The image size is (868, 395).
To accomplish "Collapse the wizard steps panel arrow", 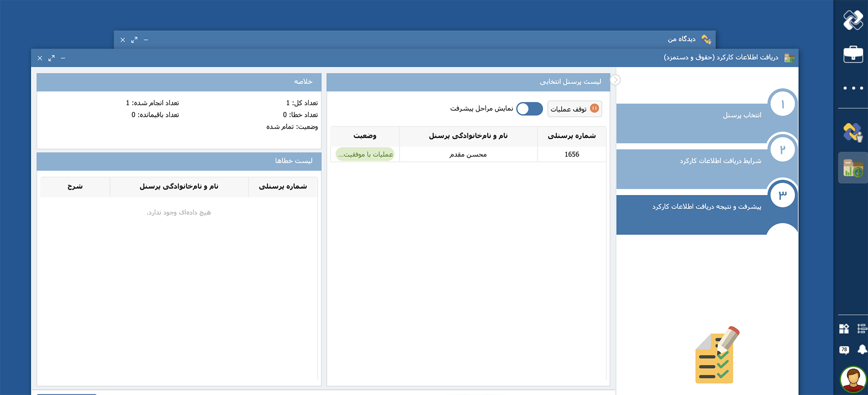I will [615, 80].
